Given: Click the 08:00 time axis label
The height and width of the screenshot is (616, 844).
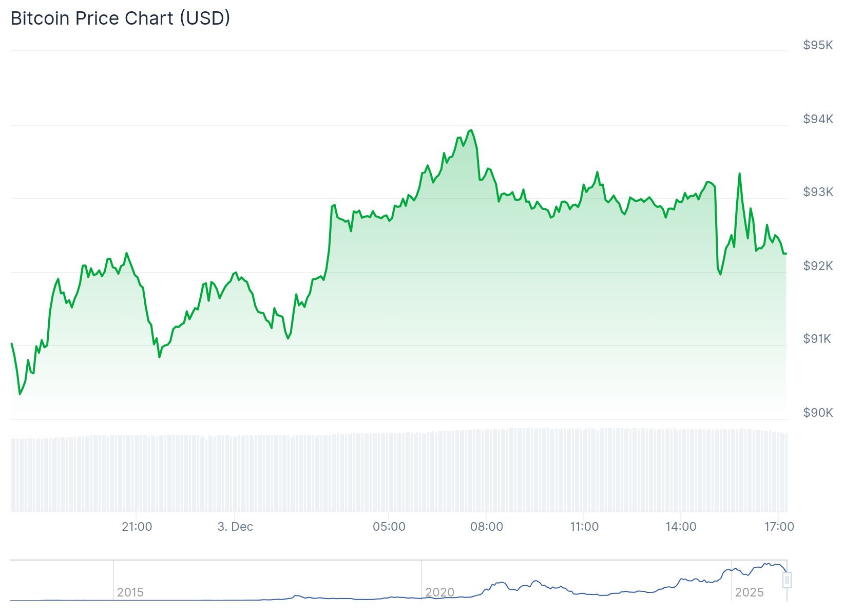Looking at the screenshot, I should pyautogui.click(x=487, y=527).
